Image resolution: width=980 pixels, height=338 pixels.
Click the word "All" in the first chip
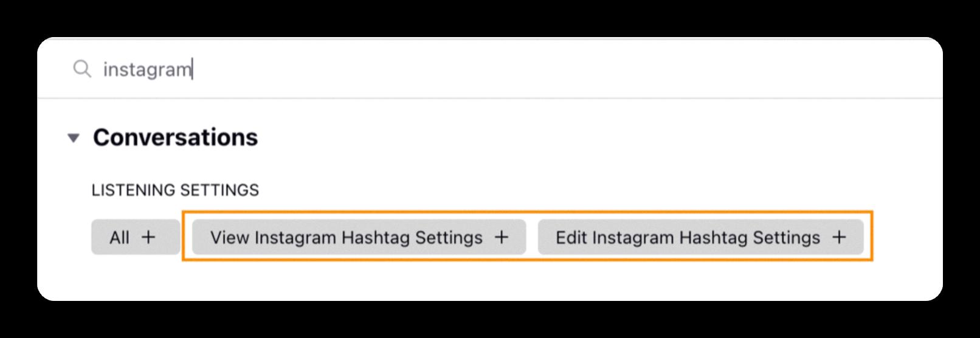tap(119, 237)
